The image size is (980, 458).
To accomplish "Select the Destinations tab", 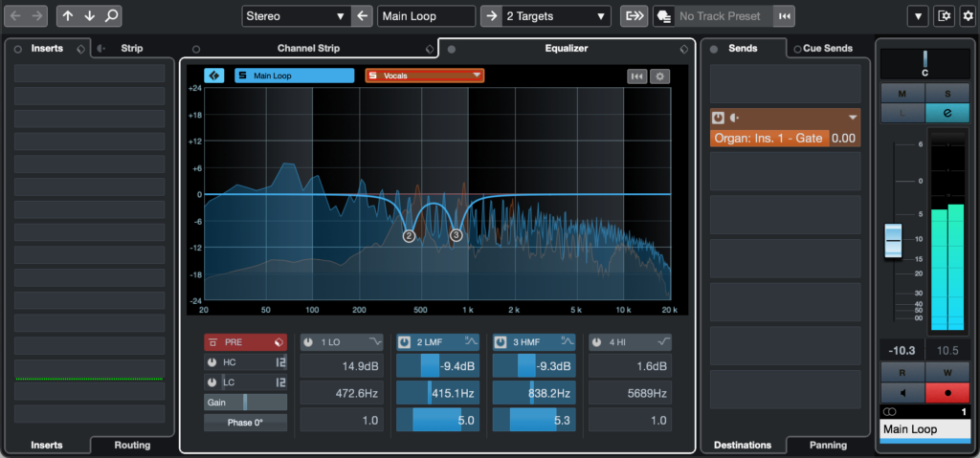I will click(743, 445).
